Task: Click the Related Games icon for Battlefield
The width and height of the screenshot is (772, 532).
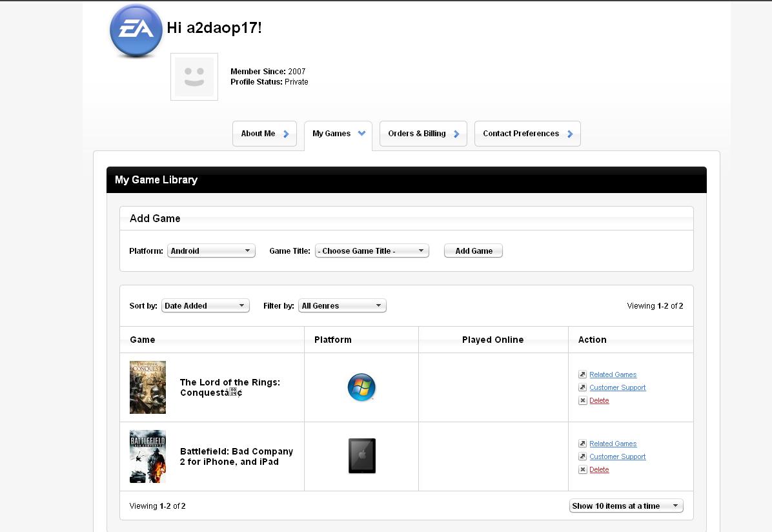Action: point(582,444)
